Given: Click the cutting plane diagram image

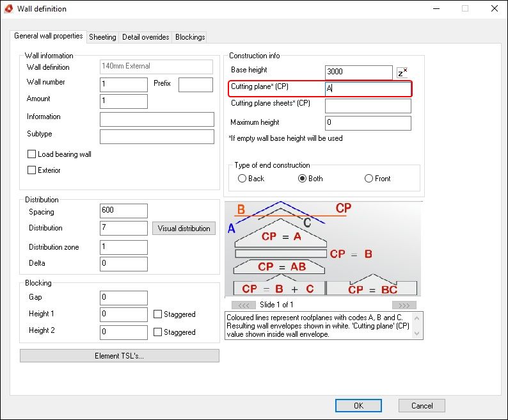Looking at the screenshot, I should pos(323,249).
